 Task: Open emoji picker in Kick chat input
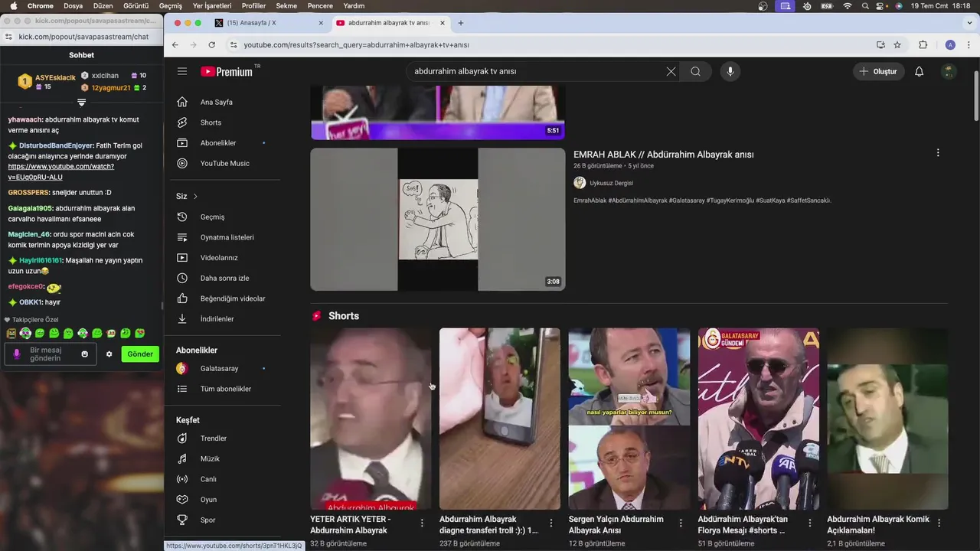click(85, 354)
